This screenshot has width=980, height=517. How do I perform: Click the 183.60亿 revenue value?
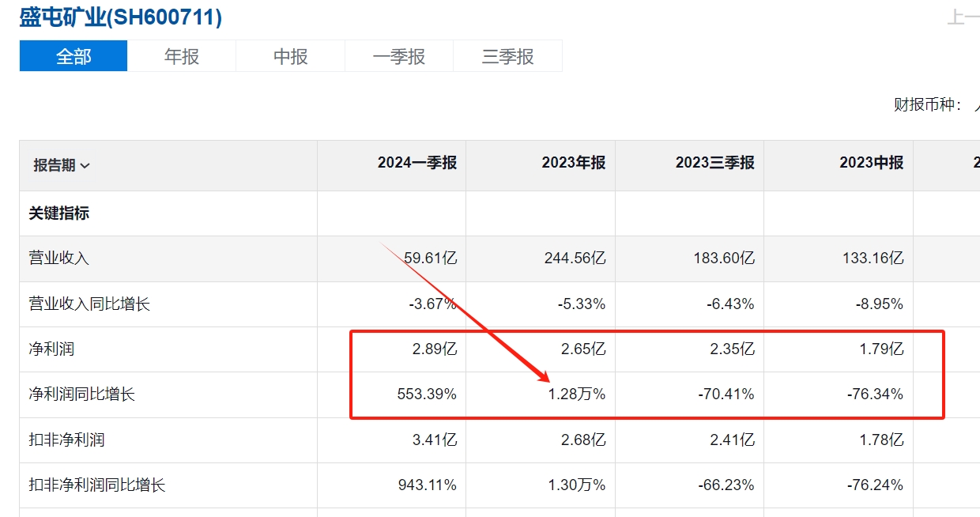click(724, 258)
